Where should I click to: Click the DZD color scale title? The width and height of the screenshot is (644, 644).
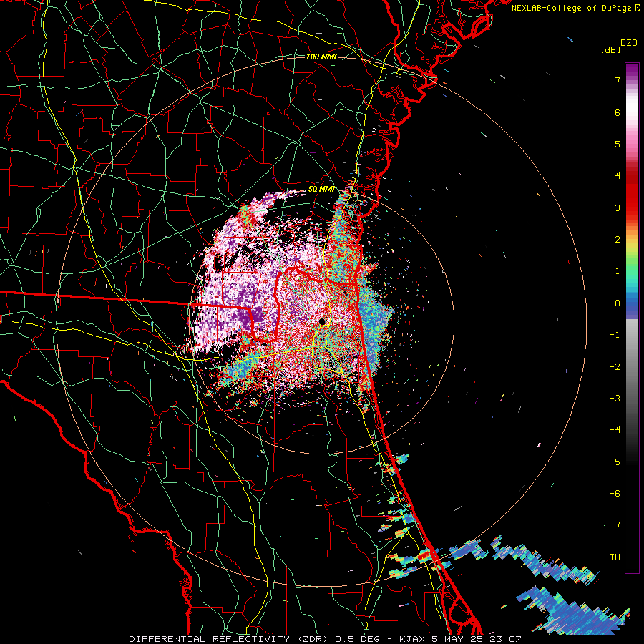point(629,43)
